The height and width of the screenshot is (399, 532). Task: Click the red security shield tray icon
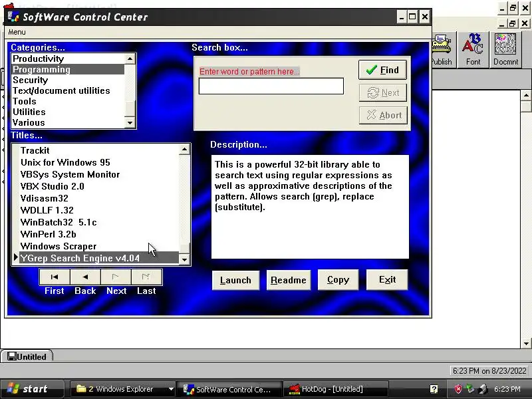click(458, 389)
